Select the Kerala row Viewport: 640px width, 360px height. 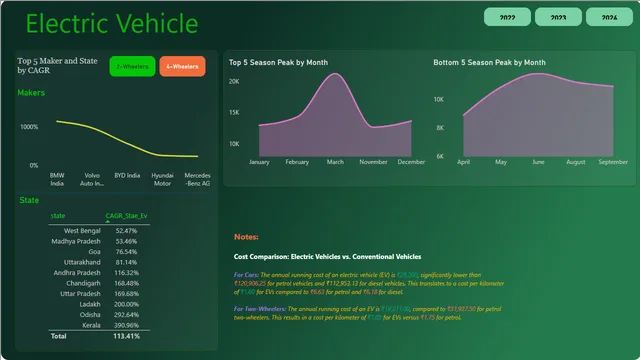[x=99, y=325]
